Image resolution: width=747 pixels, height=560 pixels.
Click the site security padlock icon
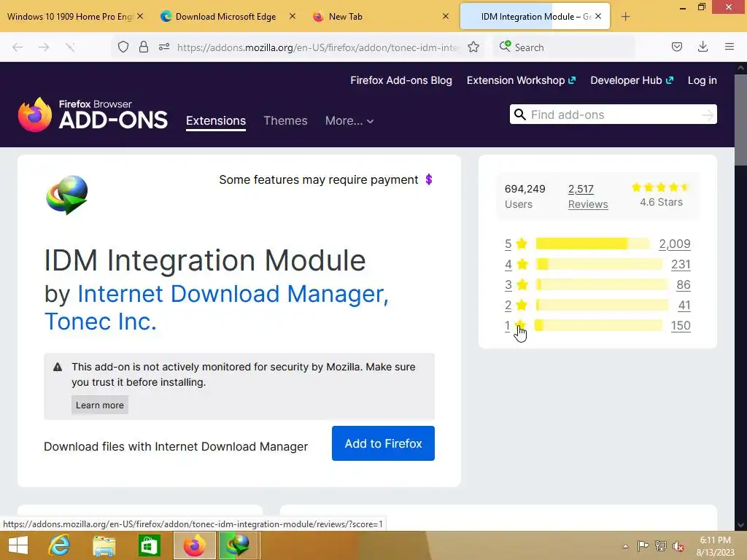[144, 47]
